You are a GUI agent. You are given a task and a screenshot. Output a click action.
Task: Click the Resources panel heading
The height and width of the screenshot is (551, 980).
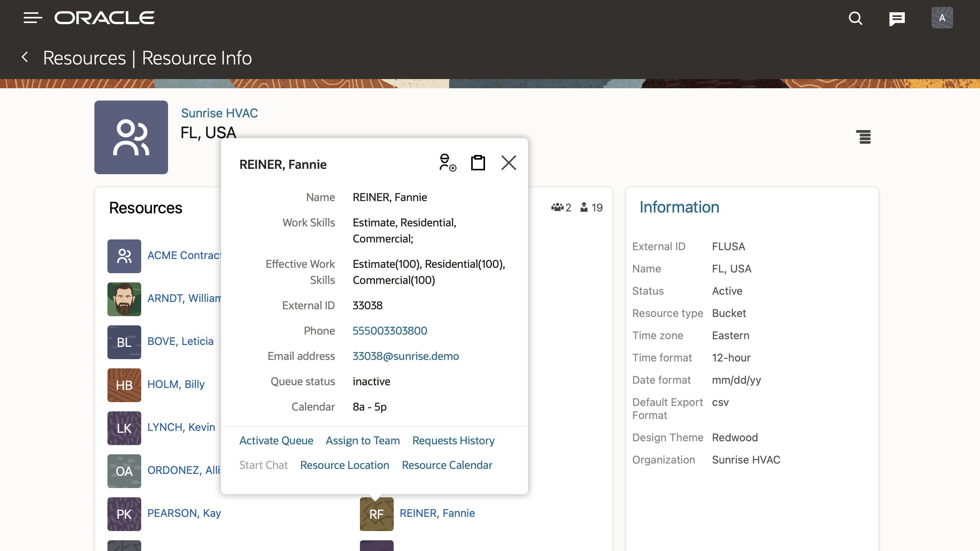145,208
